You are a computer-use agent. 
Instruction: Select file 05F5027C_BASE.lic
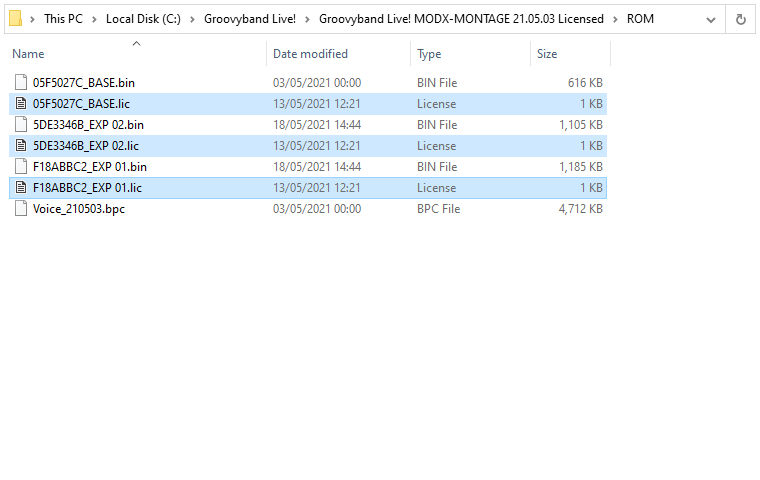(81, 104)
